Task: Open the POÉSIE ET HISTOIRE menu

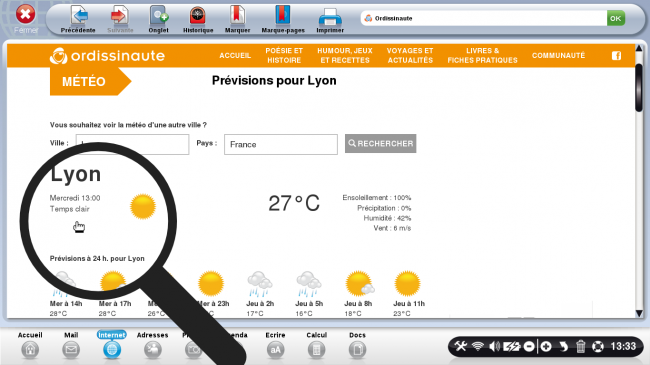Action: [x=284, y=56]
